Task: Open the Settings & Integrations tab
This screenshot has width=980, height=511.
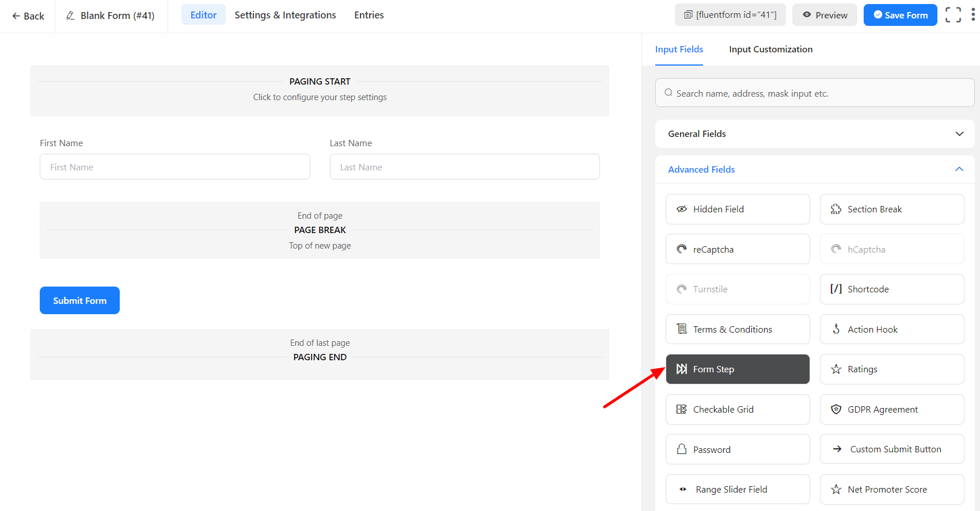Action: pos(285,15)
